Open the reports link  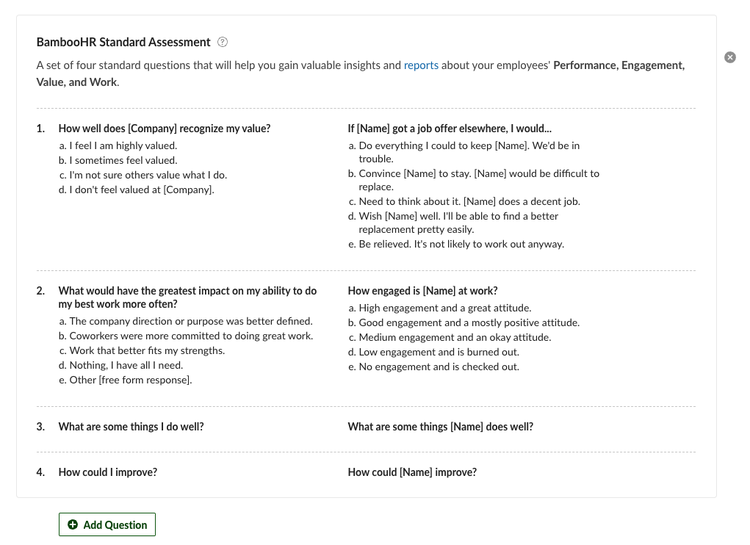[x=421, y=65]
